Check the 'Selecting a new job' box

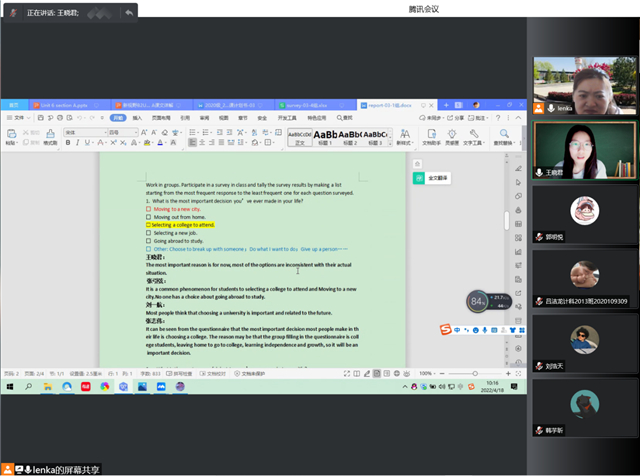[x=149, y=233]
